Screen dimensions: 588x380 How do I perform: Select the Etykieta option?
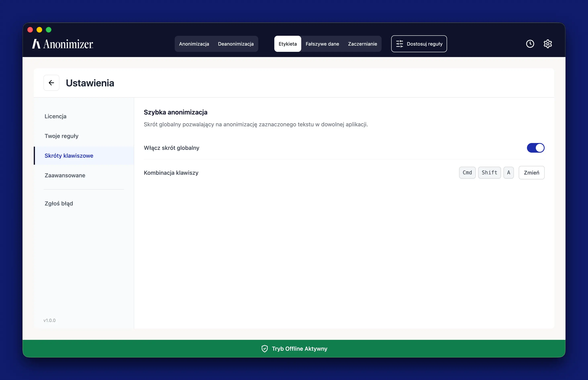click(287, 44)
